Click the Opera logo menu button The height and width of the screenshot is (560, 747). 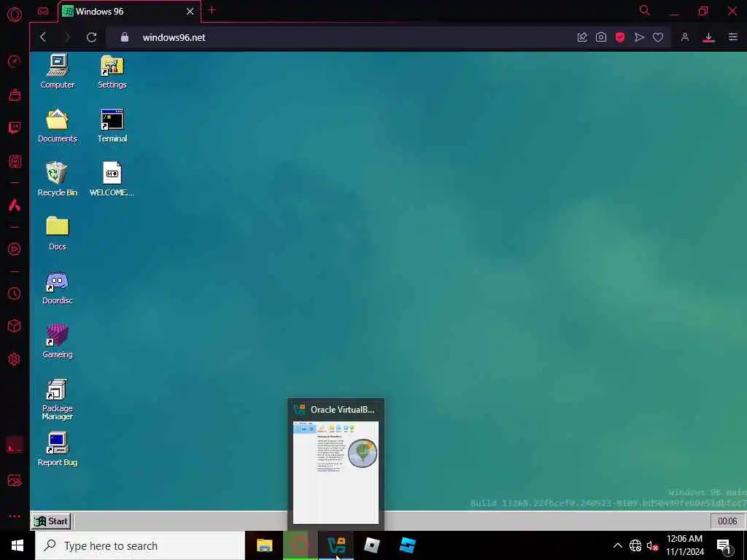[x=15, y=15]
